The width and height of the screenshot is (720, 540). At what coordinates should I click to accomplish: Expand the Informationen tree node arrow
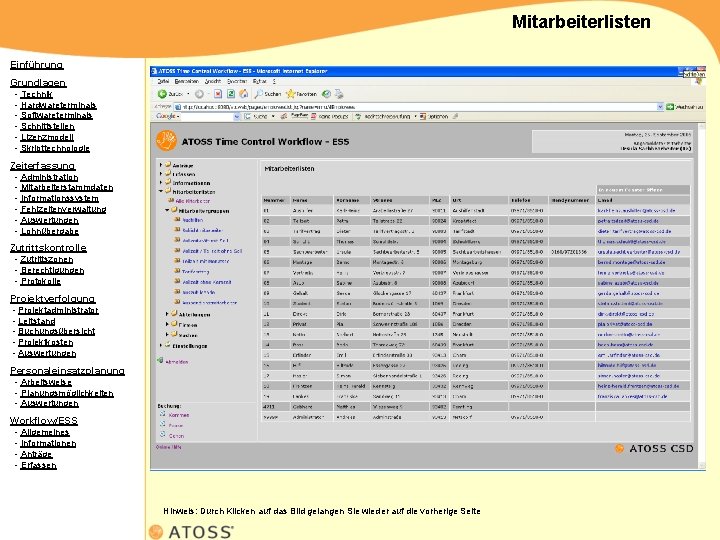[161, 182]
